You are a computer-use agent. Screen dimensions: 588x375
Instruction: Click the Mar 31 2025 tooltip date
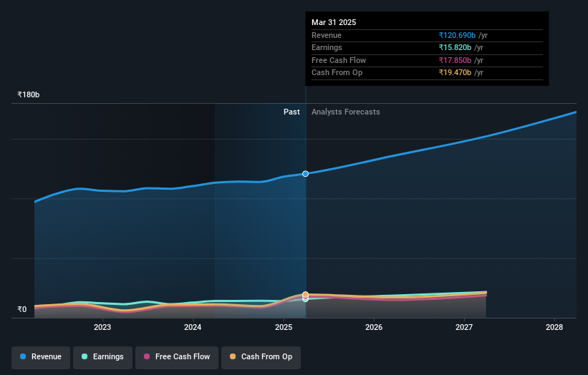[x=334, y=22]
